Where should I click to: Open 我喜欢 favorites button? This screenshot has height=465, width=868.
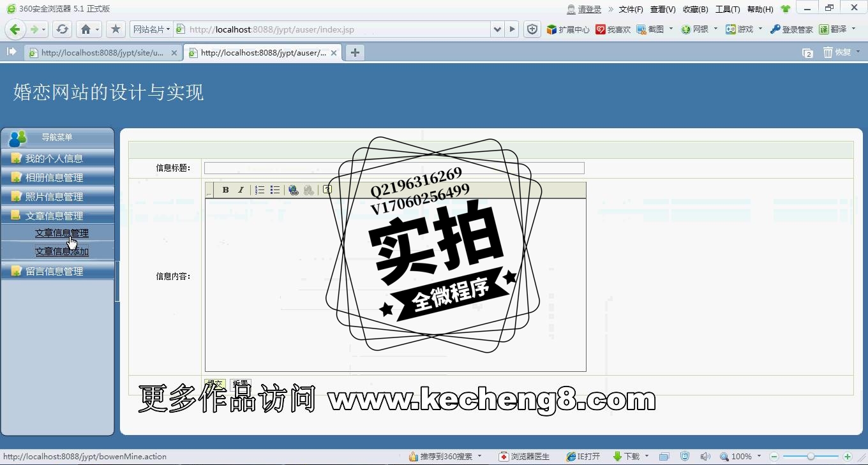(613, 29)
